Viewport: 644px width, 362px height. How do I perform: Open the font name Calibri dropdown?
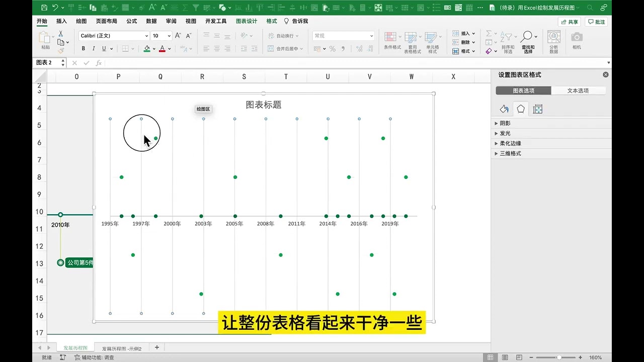click(x=146, y=36)
